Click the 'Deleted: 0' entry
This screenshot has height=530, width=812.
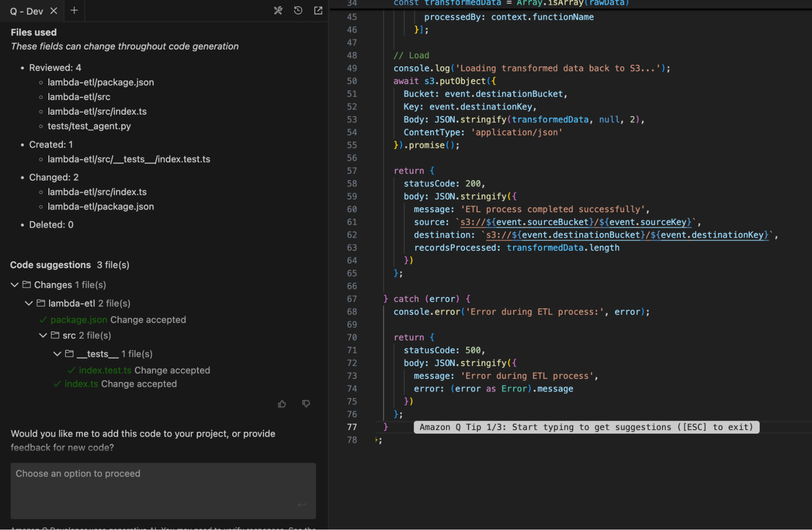coord(51,225)
